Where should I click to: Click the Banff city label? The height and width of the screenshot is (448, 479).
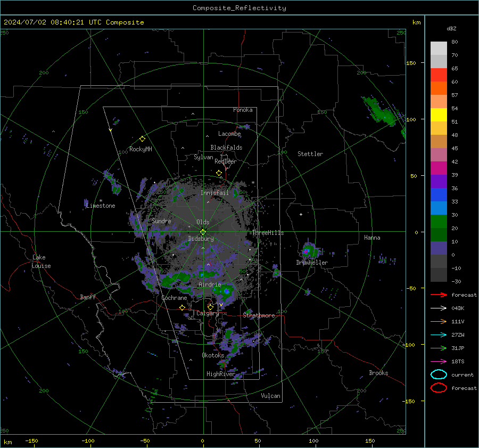(88, 297)
